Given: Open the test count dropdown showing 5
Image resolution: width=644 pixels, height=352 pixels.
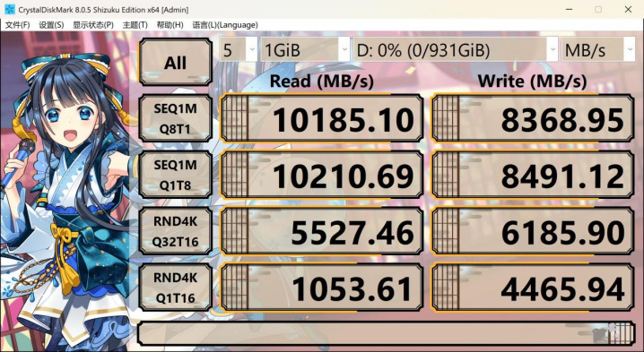Looking at the screenshot, I should pyautogui.click(x=239, y=49).
